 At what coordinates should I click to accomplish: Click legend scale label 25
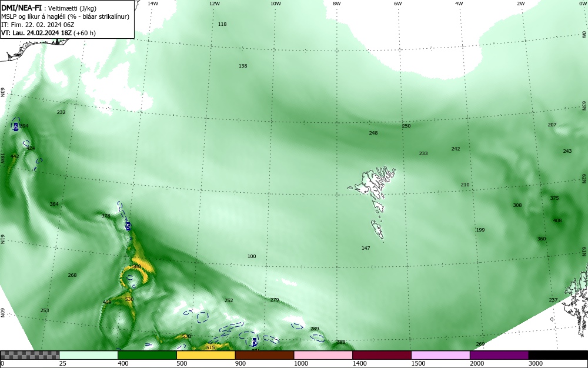point(63,363)
